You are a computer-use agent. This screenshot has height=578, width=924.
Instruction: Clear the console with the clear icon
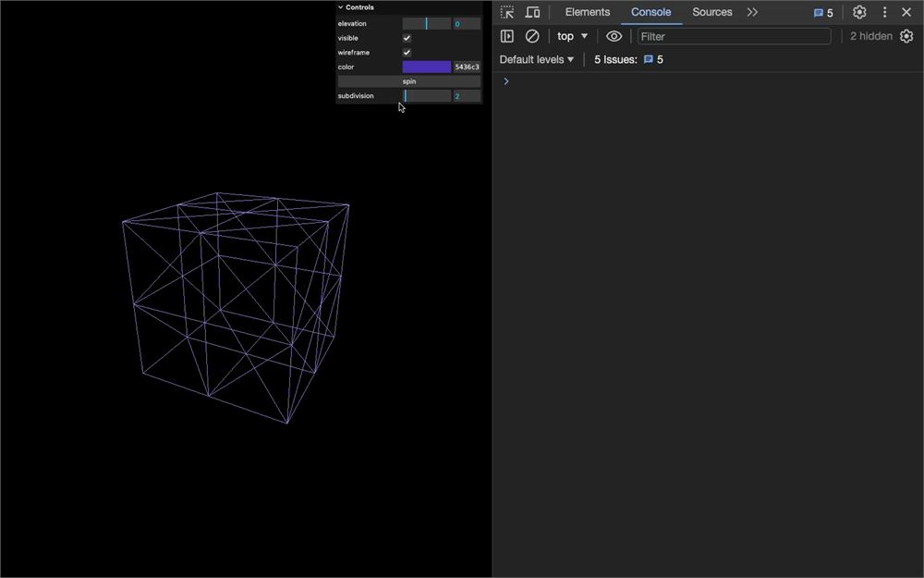point(531,36)
